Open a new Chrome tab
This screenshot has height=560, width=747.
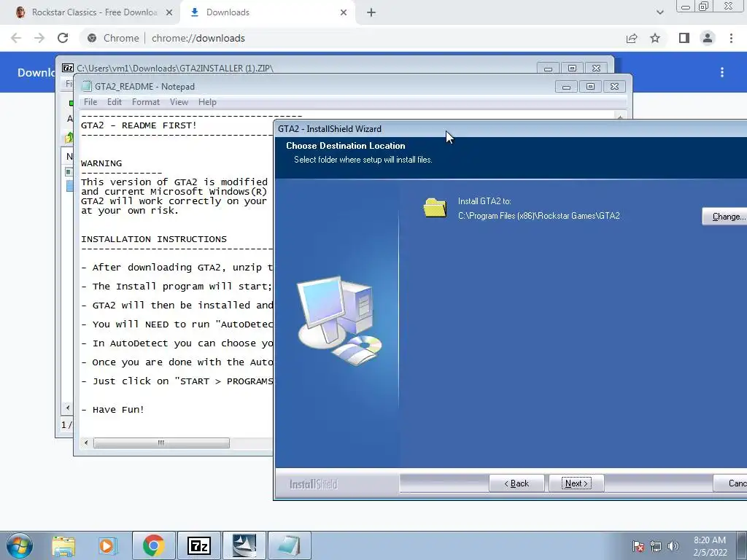(371, 12)
